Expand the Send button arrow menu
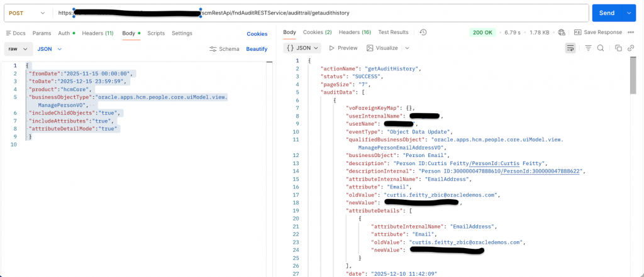The height and width of the screenshot is (277, 644). pyautogui.click(x=628, y=13)
